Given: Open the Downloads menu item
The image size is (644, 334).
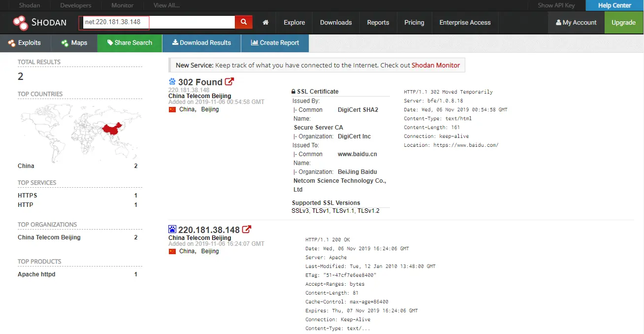Looking at the screenshot, I should (x=336, y=23).
